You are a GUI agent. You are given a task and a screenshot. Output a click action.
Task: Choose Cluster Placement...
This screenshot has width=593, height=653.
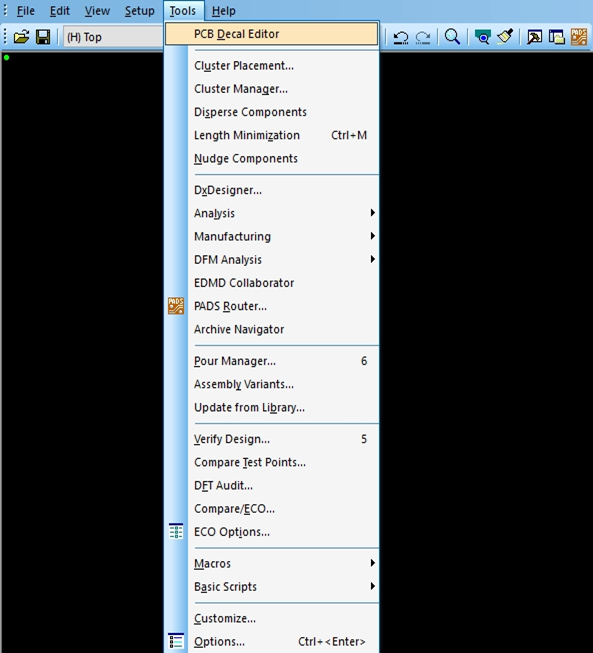[272, 65]
